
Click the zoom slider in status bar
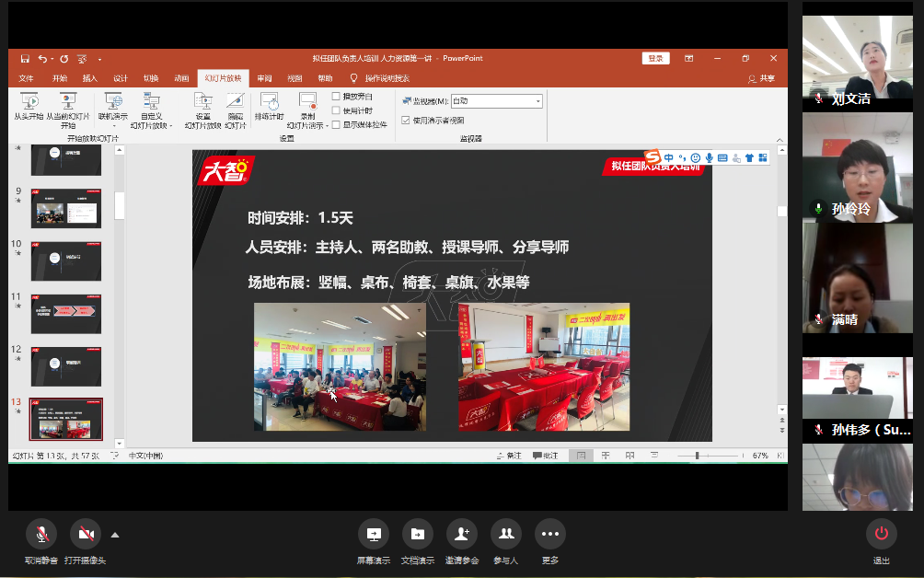[x=698, y=456]
